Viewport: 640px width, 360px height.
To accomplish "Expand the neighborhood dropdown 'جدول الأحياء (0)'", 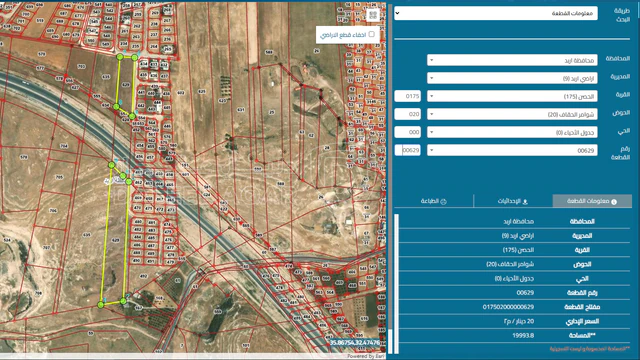I will [512, 132].
